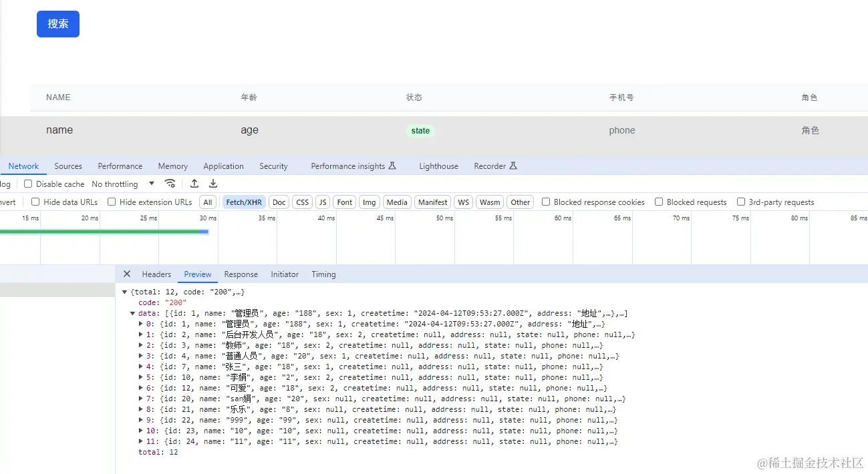
Task: Filter requests by WS
Action: click(x=464, y=202)
